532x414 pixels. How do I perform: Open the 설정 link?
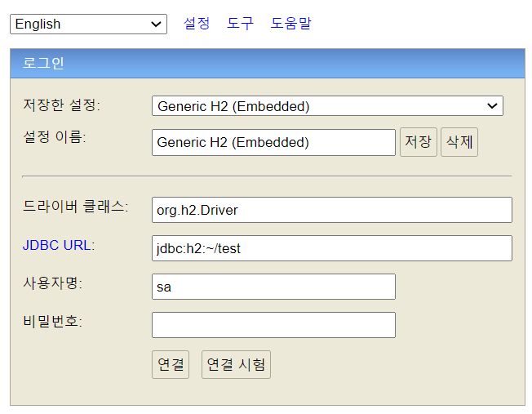point(197,24)
